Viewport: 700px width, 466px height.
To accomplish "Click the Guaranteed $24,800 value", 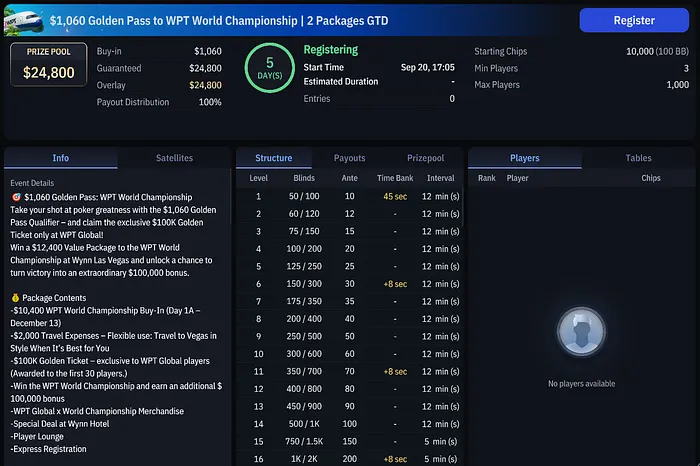I will 205,68.
